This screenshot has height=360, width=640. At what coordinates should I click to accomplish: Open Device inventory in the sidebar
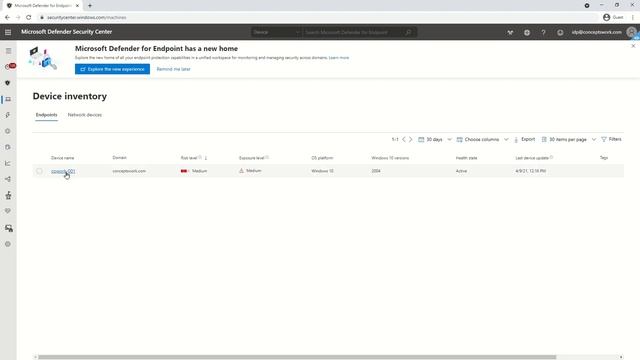8,99
